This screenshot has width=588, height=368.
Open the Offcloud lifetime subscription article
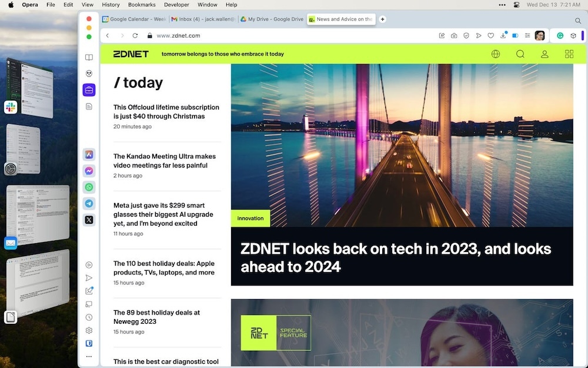coord(166,111)
